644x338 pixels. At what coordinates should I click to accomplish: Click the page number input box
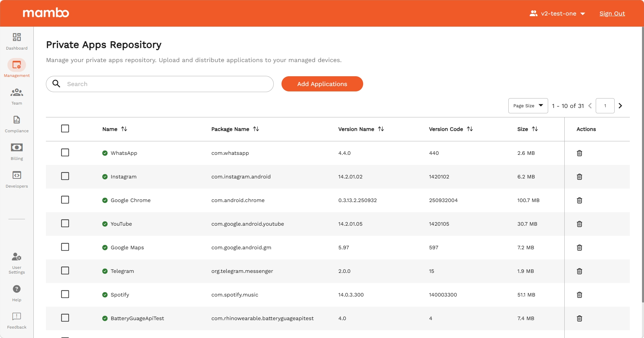point(605,106)
